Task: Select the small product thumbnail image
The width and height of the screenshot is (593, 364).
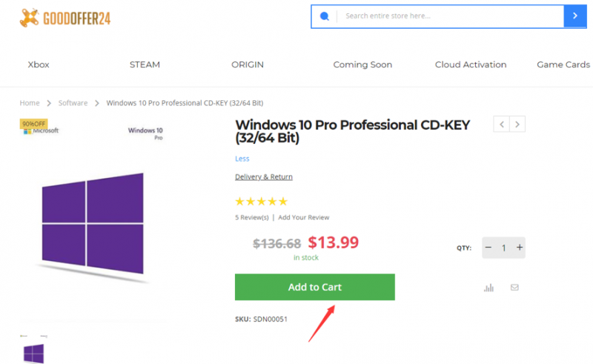Action: tap(33, 352)
